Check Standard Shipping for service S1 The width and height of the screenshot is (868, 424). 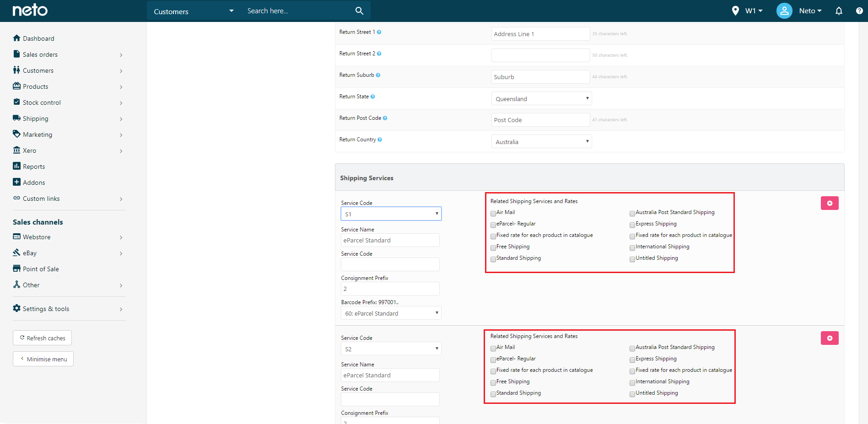click(x=493, y=259)
